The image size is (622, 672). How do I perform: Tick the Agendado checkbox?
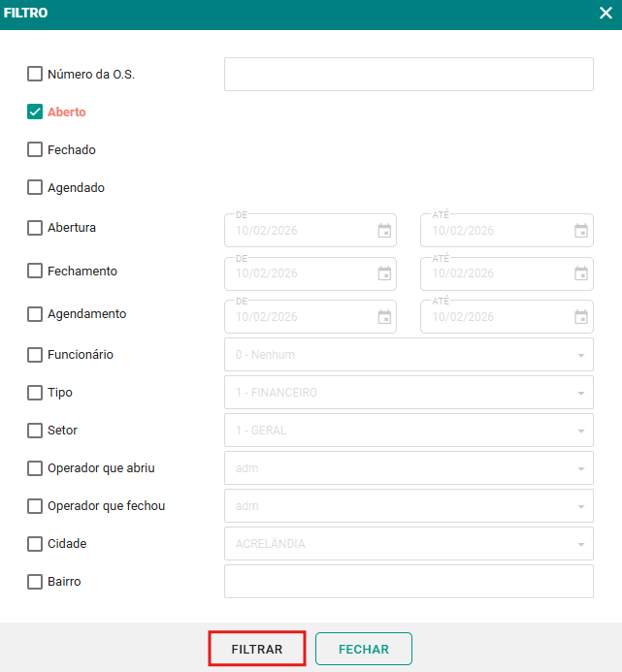(35, 187)
